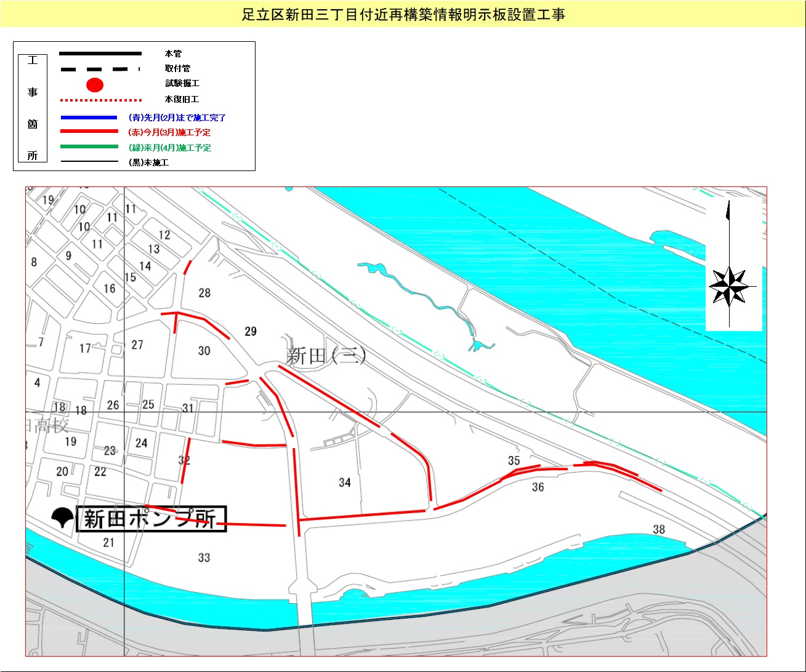
Task: Click the 新田(三) district name on map
Action: coord(326,356)
